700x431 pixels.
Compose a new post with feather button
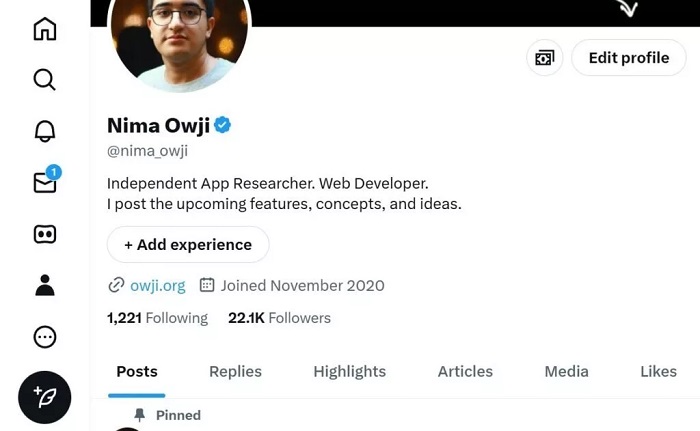[x=45, y=397]
